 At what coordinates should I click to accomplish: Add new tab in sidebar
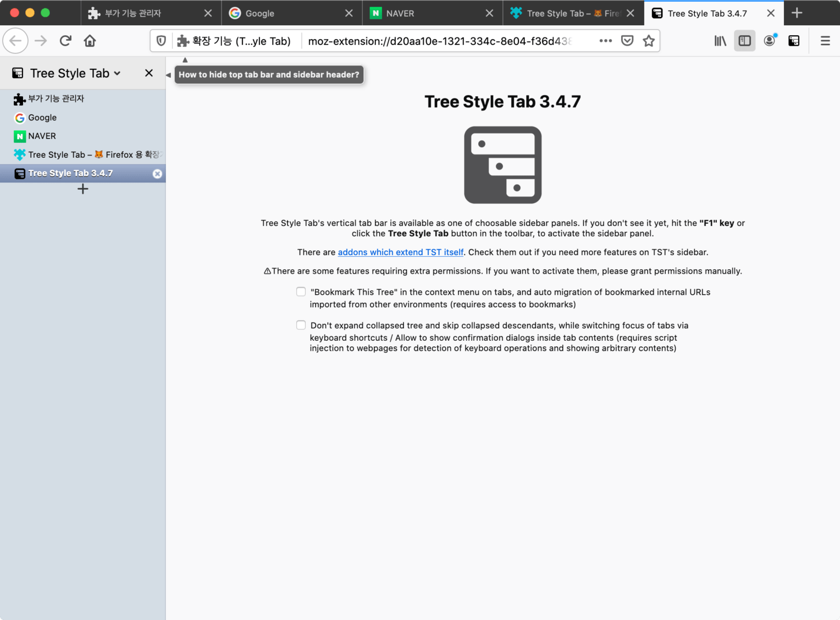(x=83, y=189)
